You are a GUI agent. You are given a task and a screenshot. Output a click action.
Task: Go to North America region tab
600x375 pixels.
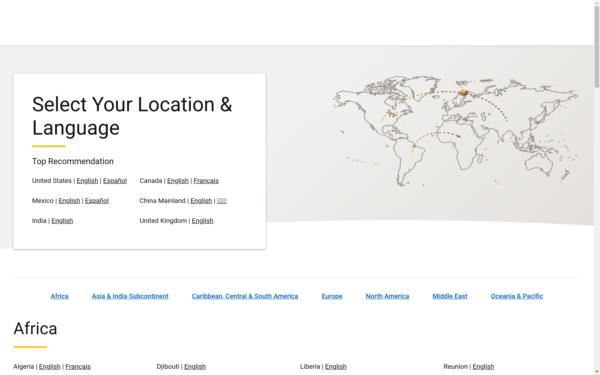[x=387, y=296]
